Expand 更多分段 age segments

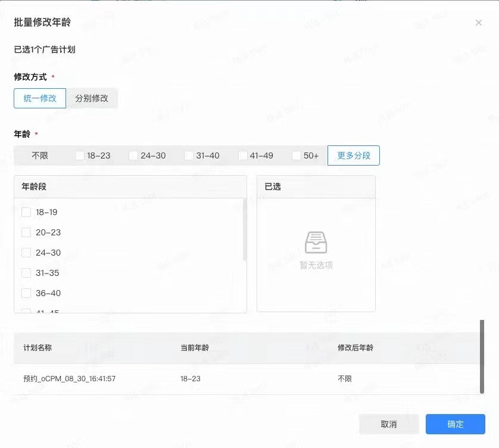pos(354,155)
